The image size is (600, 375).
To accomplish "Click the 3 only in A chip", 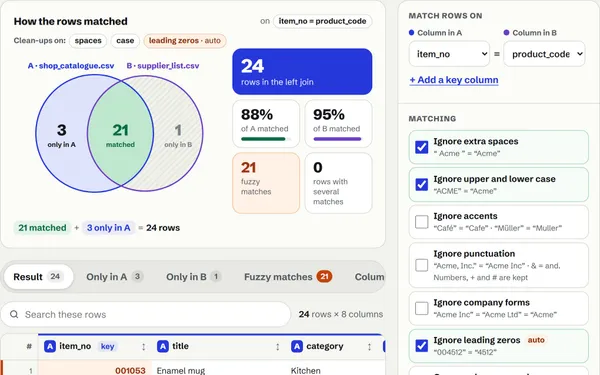I will [108, 228].
